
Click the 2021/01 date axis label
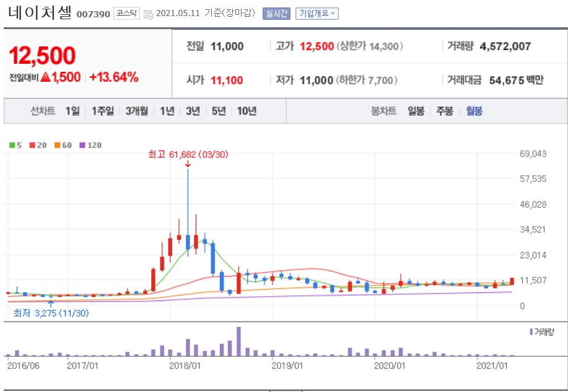coord(492,365)
